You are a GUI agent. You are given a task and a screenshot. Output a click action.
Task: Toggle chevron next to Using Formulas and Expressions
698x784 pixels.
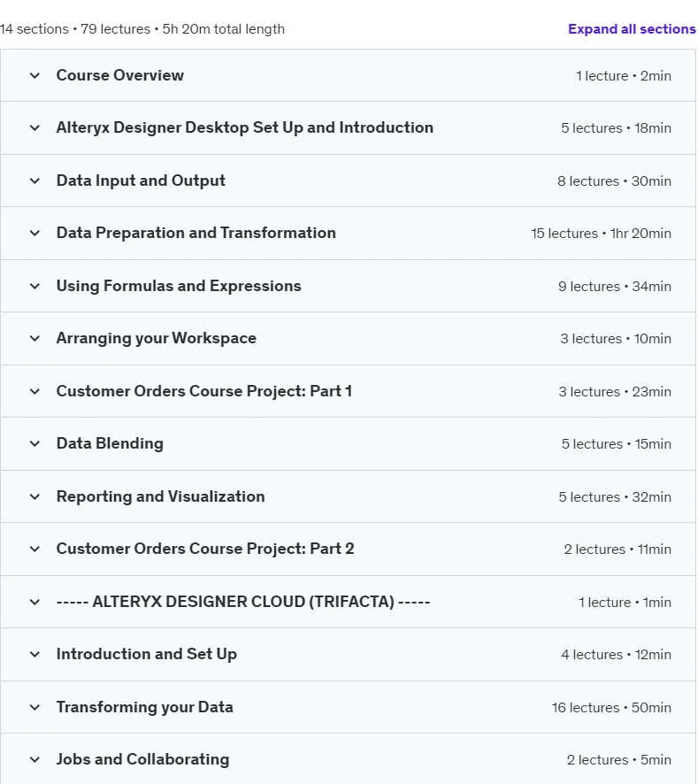click(x=35, y=286)
